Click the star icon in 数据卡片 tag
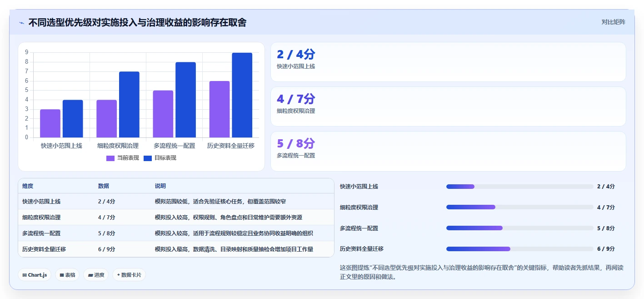Screen dimensions: 644x299 pyautogui.click(x=119, y=275)
